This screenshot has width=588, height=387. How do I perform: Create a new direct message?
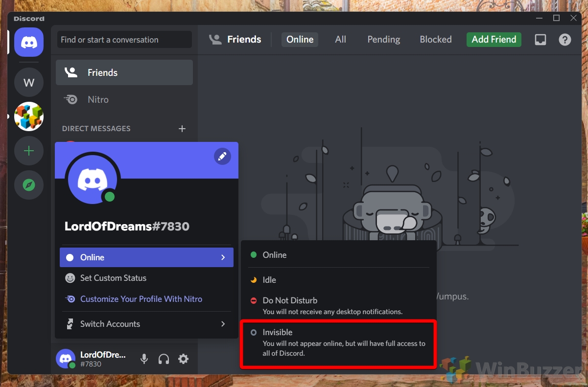click(182, 129)
